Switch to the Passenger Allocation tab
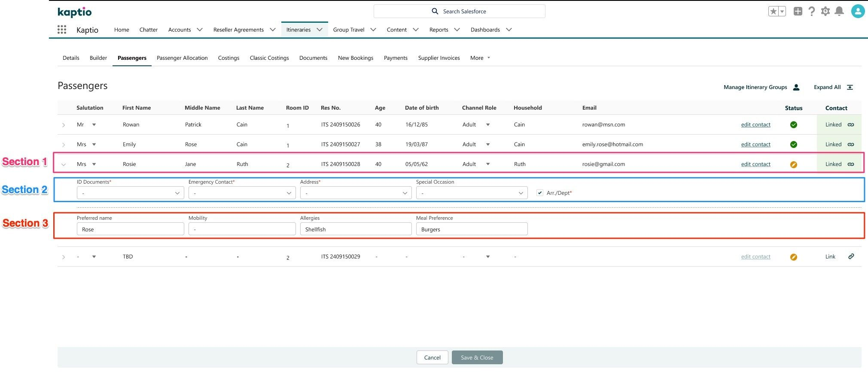Screen dimensions: 868x375 click(182, 58)
